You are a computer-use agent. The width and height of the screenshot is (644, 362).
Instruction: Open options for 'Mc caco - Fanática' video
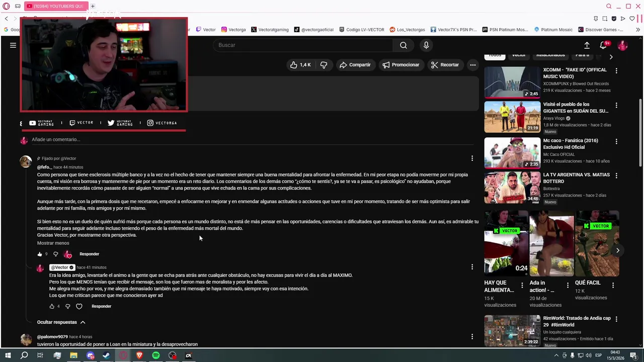616,142
